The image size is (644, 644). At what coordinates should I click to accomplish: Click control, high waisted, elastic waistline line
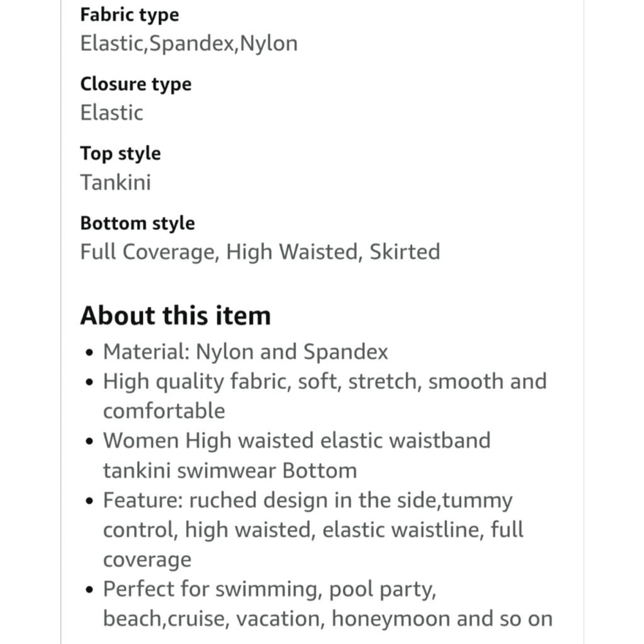(x=313, y=530)
